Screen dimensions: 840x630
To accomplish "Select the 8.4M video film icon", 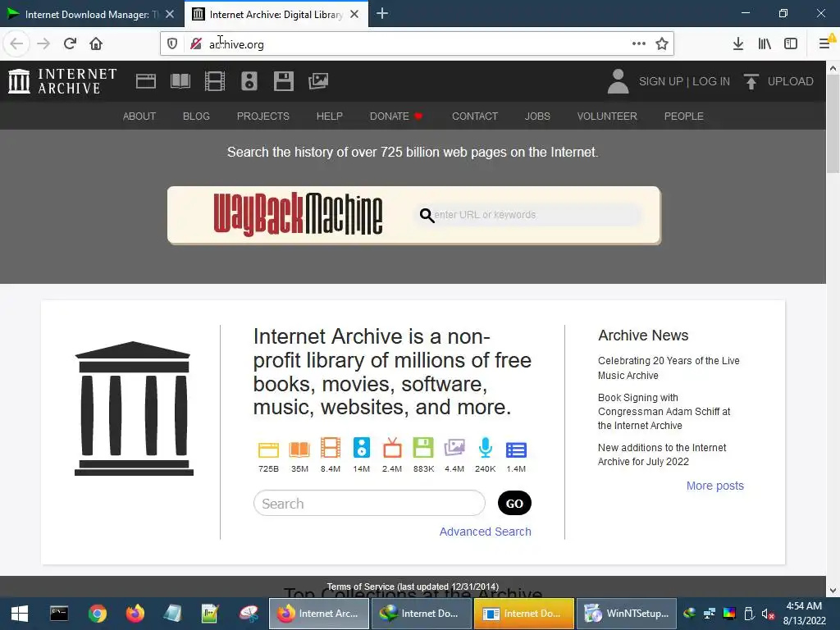I will coord(331,448).
